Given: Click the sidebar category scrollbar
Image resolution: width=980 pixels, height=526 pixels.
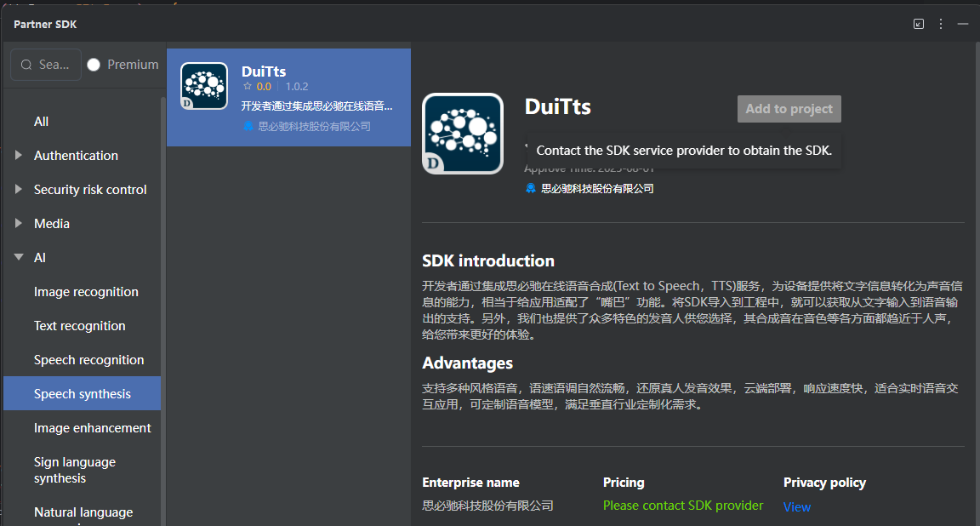Looking at the screenshot, I should point(163,310).
